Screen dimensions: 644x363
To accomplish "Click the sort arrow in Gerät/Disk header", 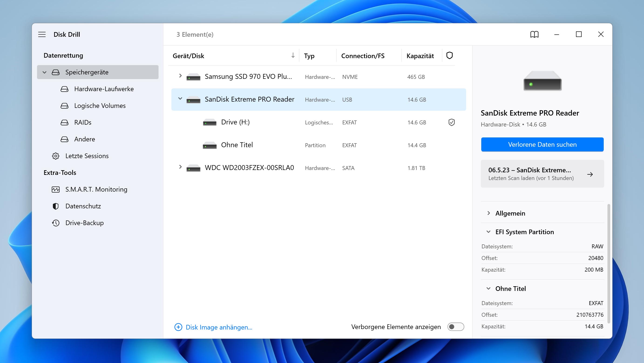I will 293,55.
